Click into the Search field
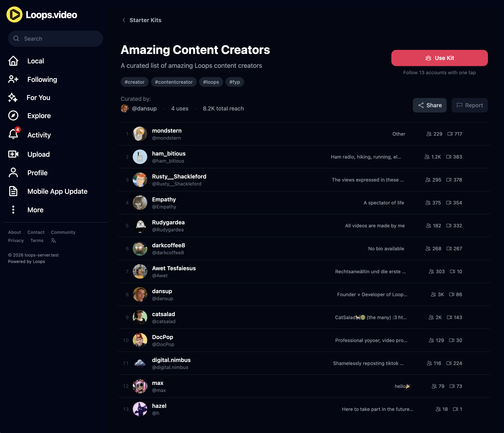This screenshot has width=504, height=433. tap(56, 39)
